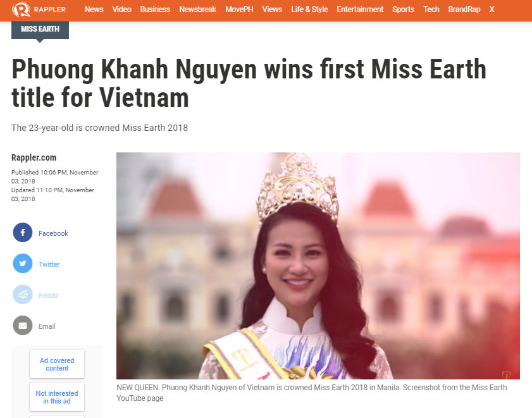Go to the Entertainment section

pyautogui.click(x=360, y=9)
